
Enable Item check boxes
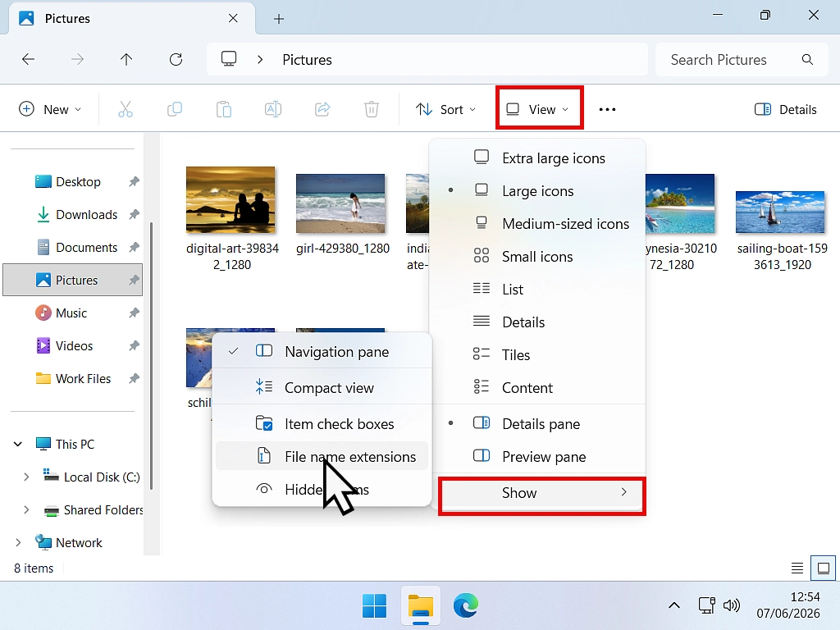click(323, 424)
